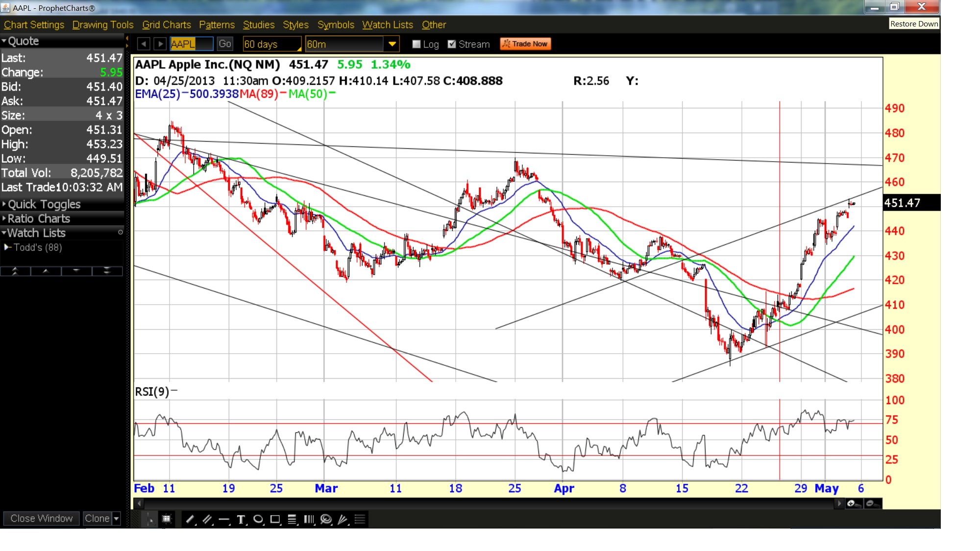Open the Chart Settings menu
This screenshot has width=980, height=551.
coord(34,24)
